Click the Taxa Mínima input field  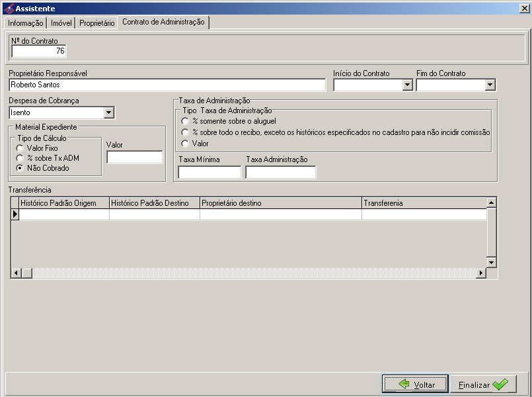209,173
